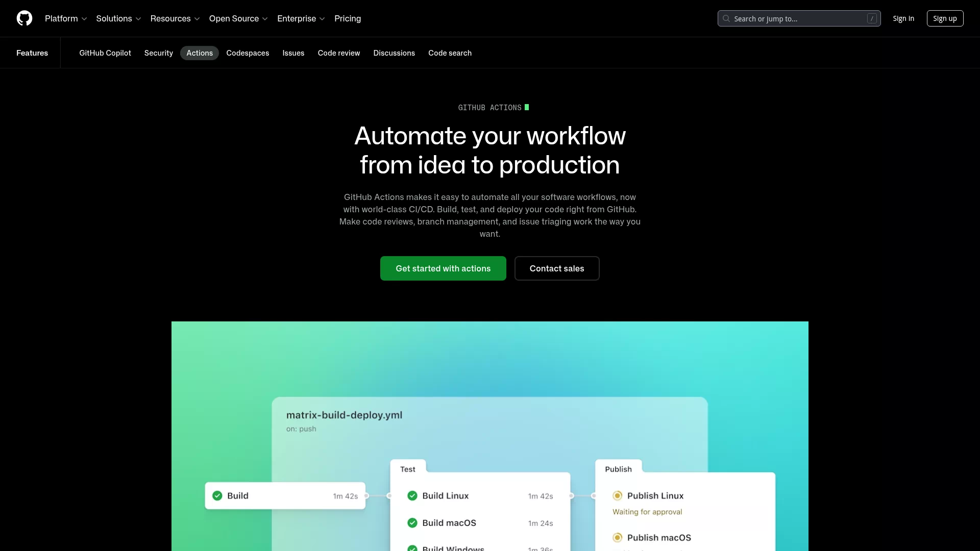Click the Sign up button

[x=945, y=18]
